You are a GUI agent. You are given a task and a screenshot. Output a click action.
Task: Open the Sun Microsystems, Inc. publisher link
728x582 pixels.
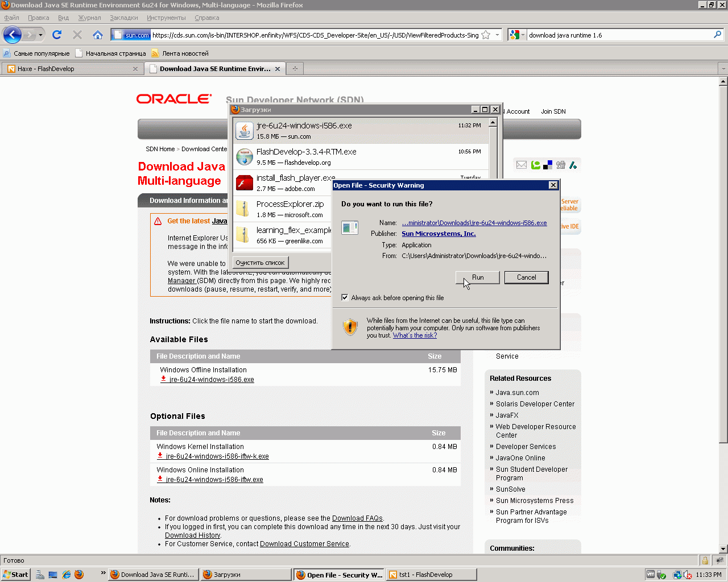439,234
